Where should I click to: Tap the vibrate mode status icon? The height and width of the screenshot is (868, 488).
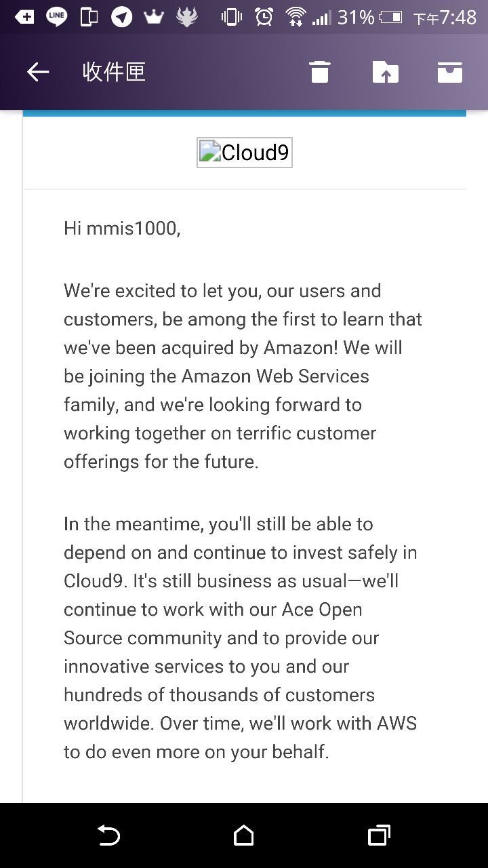(x=231, y=17)
